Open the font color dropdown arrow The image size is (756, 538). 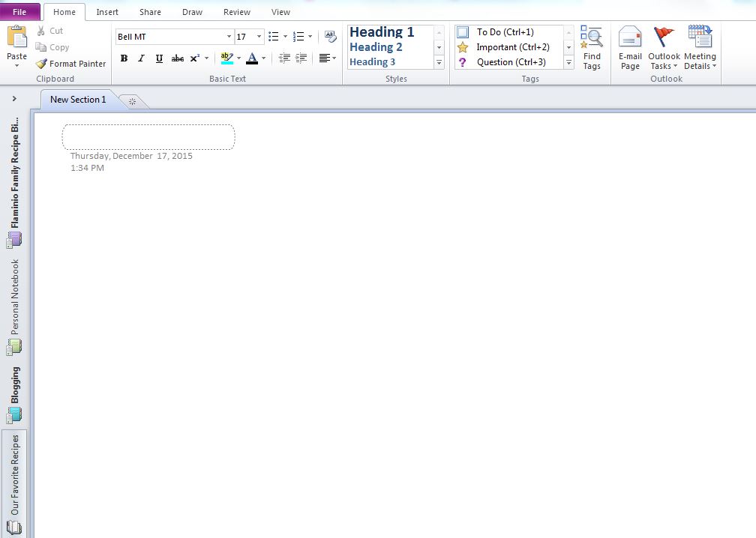[x=264, y=58]
